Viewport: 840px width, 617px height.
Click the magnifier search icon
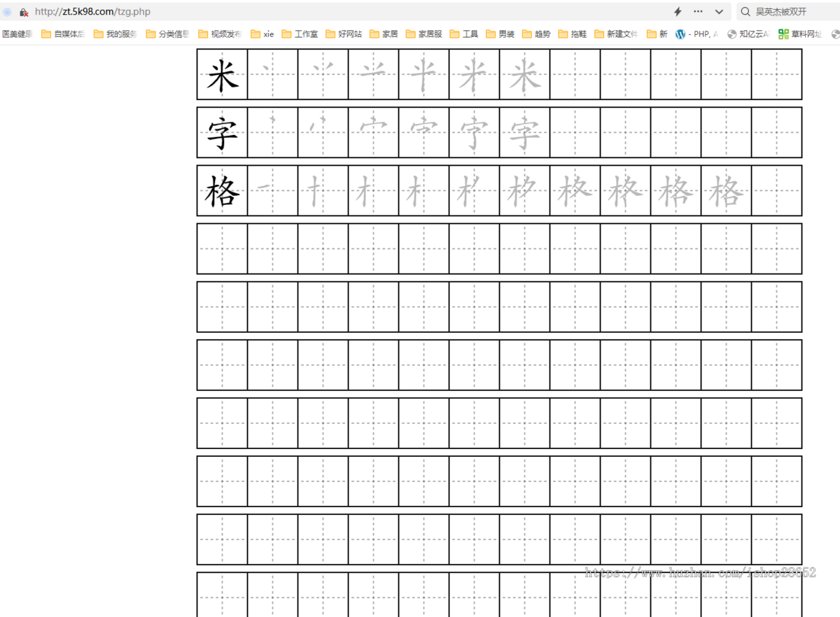745,12
